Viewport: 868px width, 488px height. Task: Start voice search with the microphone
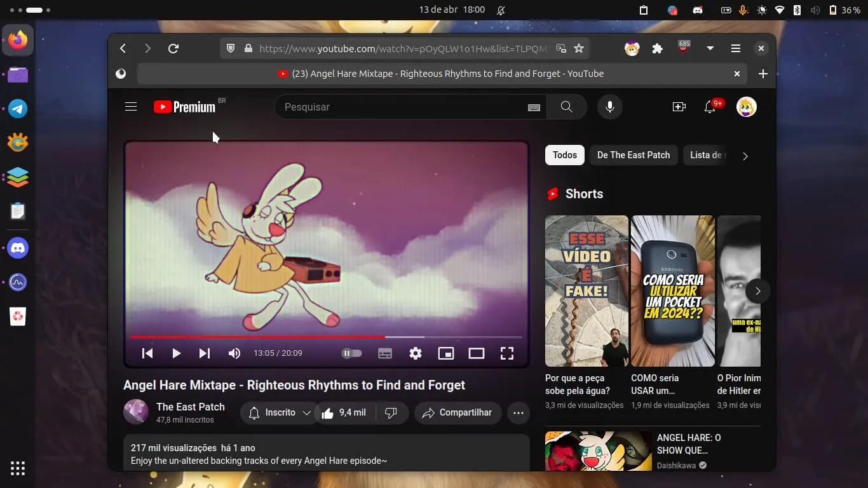point(610,107)
